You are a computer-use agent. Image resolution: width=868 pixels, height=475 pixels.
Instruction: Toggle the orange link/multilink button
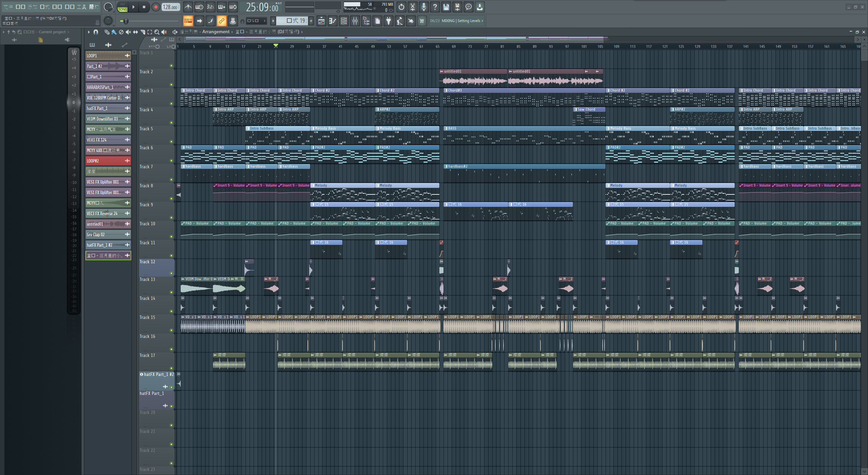221,21
